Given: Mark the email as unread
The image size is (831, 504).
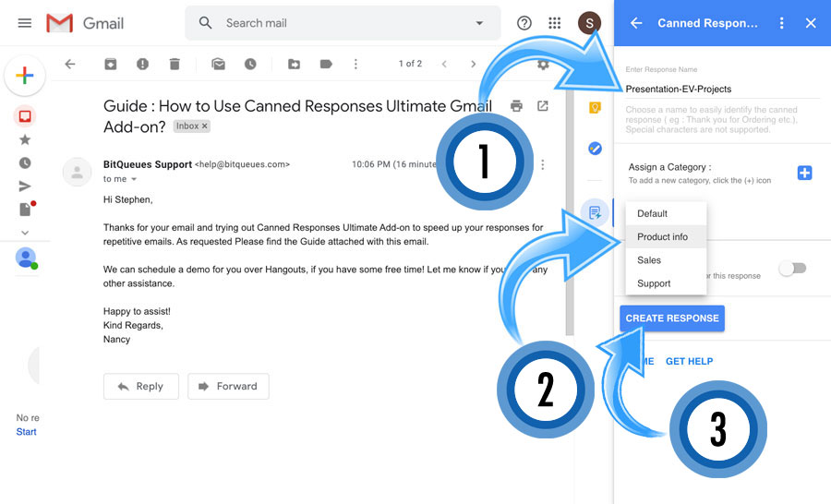Looking at the screenshot, I should pos(218,64).
